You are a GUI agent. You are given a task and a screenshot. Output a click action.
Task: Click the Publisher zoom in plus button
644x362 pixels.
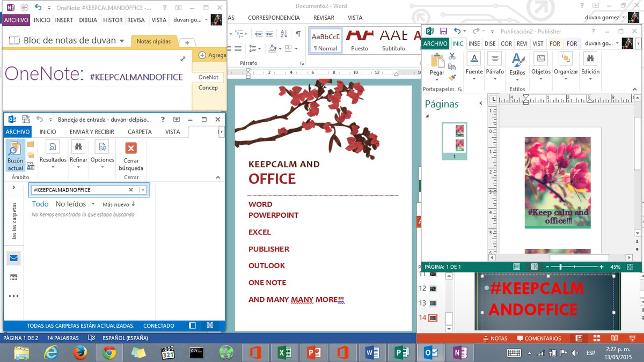601,267
